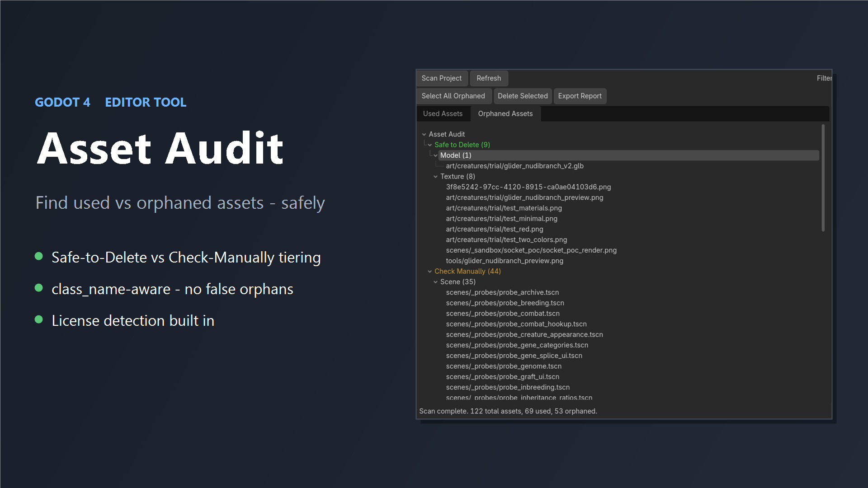Select the 3f8e5242-97cc UUID png entry
Screen dimensions: 868x488
tap(528, 187)
